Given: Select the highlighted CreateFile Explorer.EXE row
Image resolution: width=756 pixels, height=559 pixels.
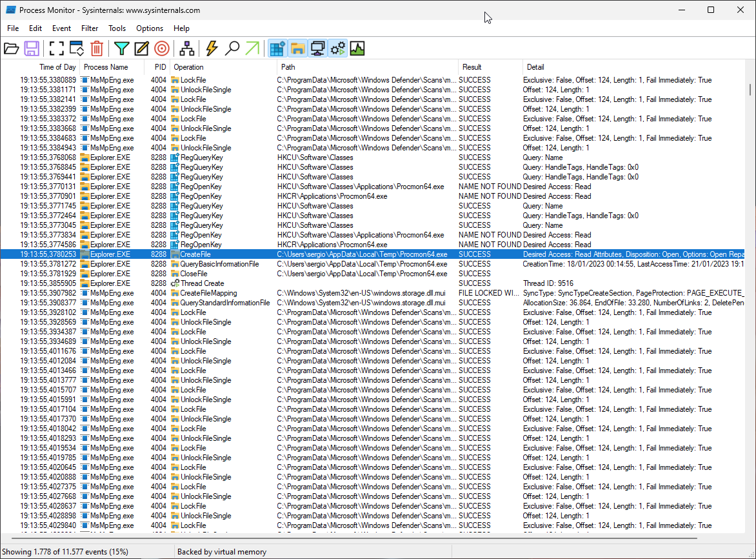Looking at the screenshot, I should pyautogui.click(x=372, y=254).
